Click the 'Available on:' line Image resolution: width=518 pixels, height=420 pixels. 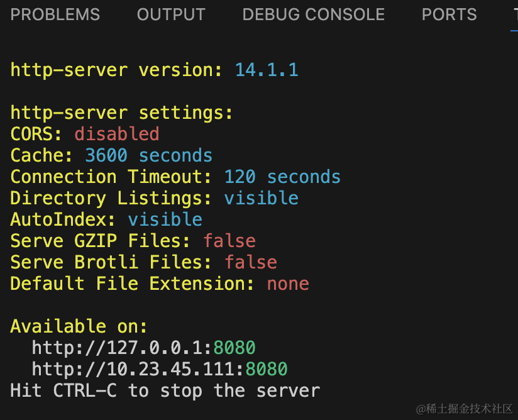pyautogui.click(x=79, y=326)
